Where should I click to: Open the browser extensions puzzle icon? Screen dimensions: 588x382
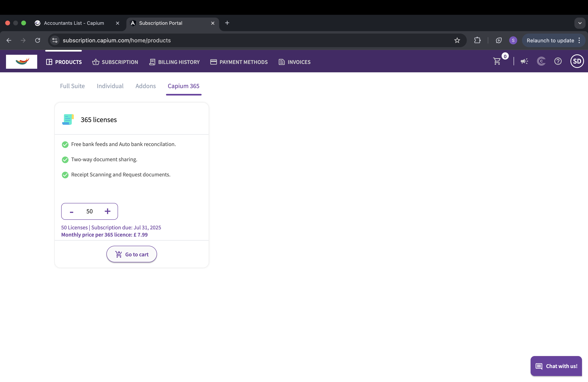coord(477,41)
